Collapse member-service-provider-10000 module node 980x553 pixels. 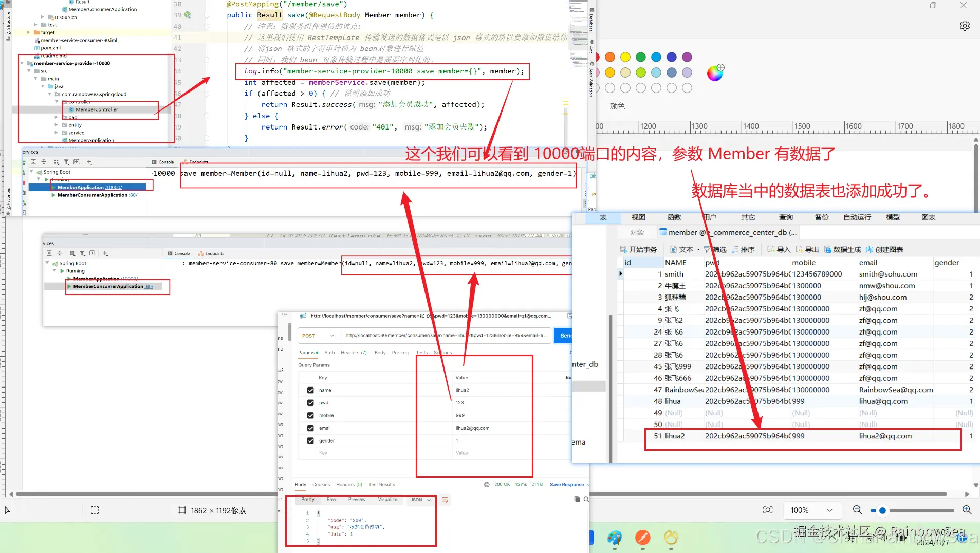[x=22, y=63]
